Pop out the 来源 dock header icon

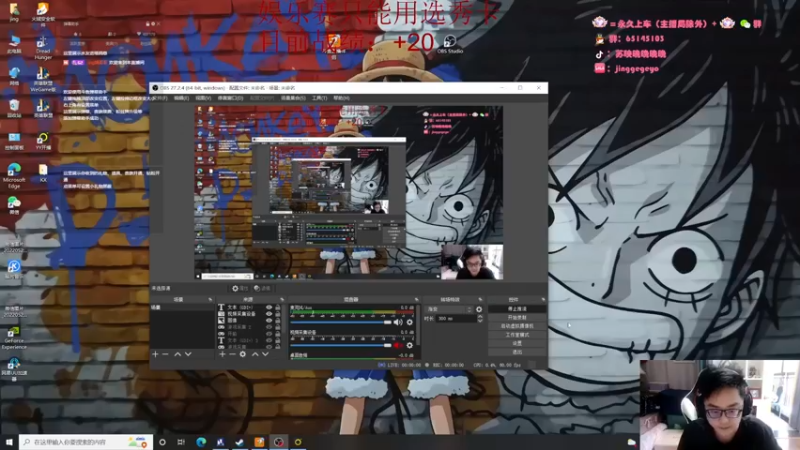click(x=282, y=299)
